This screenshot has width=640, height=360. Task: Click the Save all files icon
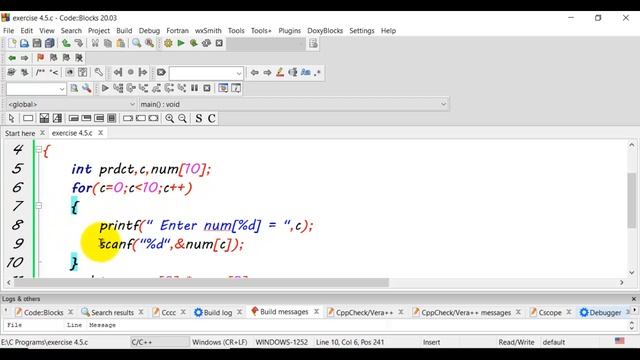click(x=49, y=43)
